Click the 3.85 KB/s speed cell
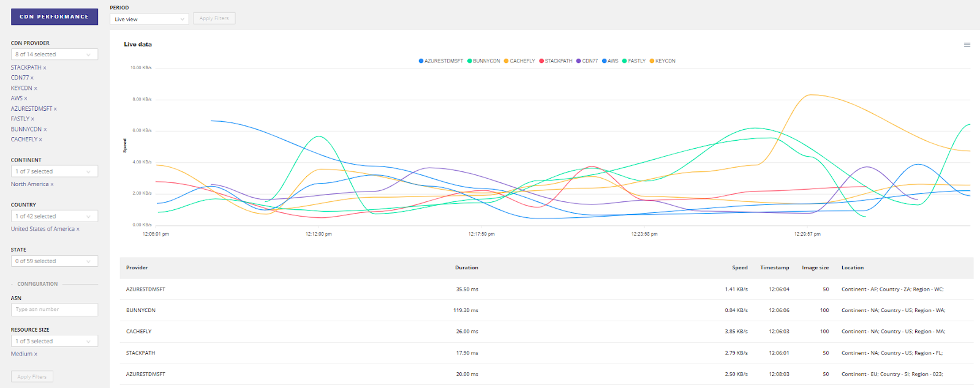 [736, 332]
